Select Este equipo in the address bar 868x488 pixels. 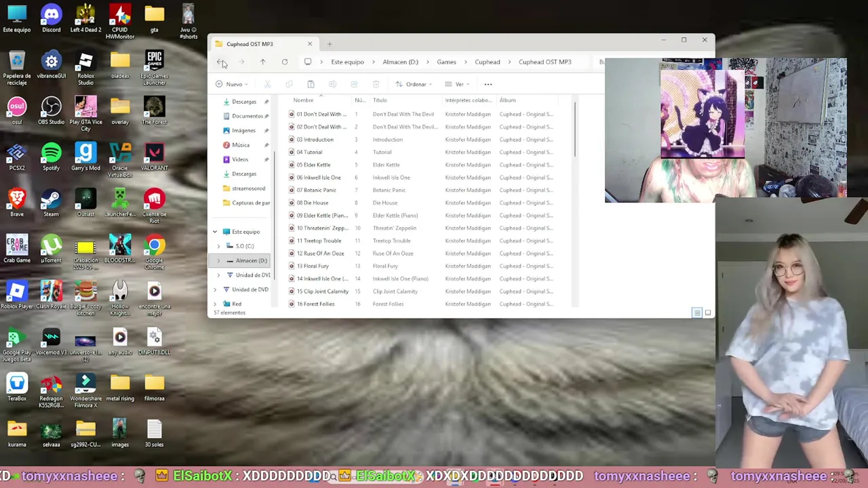click(347, 62)
